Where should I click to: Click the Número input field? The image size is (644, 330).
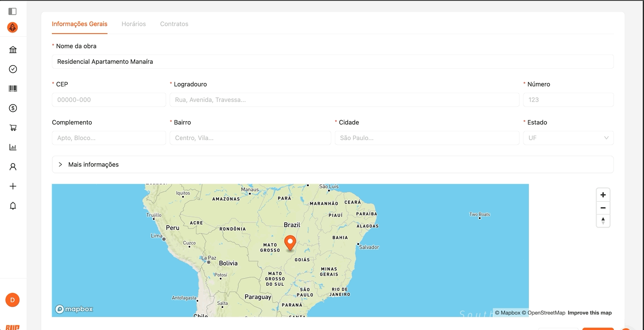pyautogui.click(x=568, y=100)
